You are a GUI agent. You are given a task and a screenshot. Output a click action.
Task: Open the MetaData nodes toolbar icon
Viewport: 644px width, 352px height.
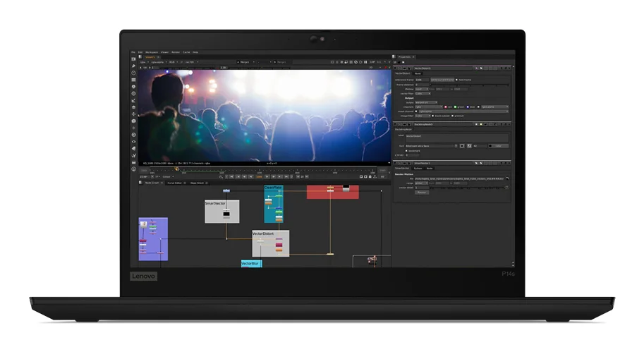(133, 148)
